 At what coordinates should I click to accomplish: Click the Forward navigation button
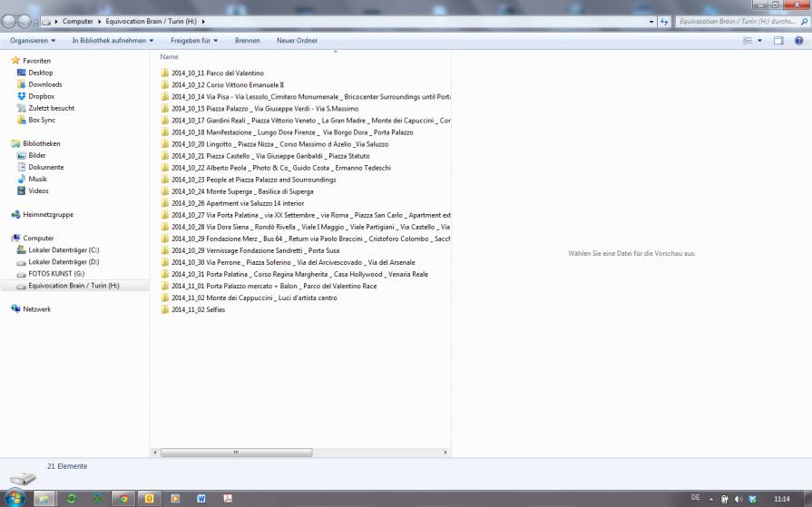click(x=24, y=21)
